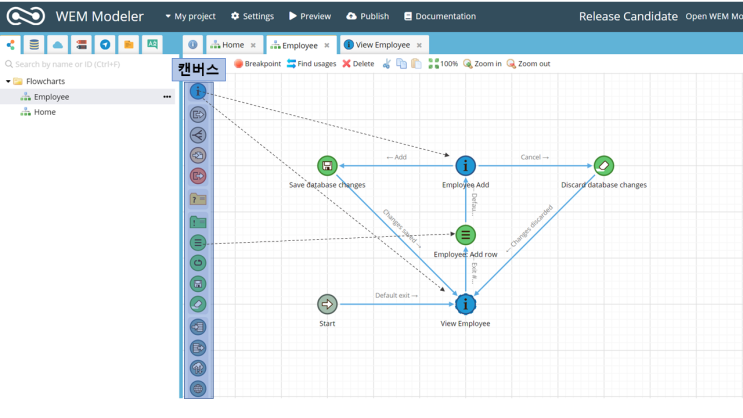Close the Home tab
Screen dimensions: 743x418
coord(254,45)
